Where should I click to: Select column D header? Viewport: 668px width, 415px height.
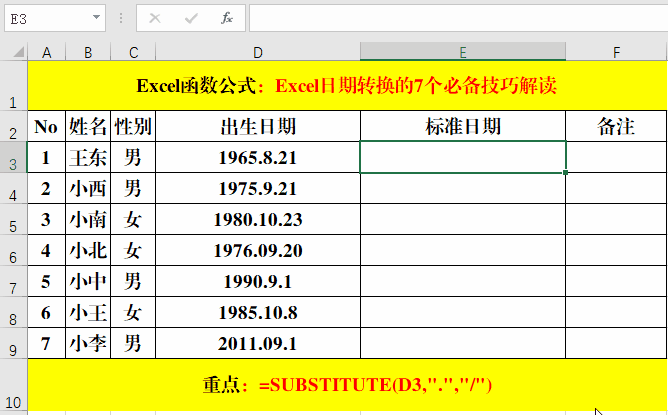258,52
